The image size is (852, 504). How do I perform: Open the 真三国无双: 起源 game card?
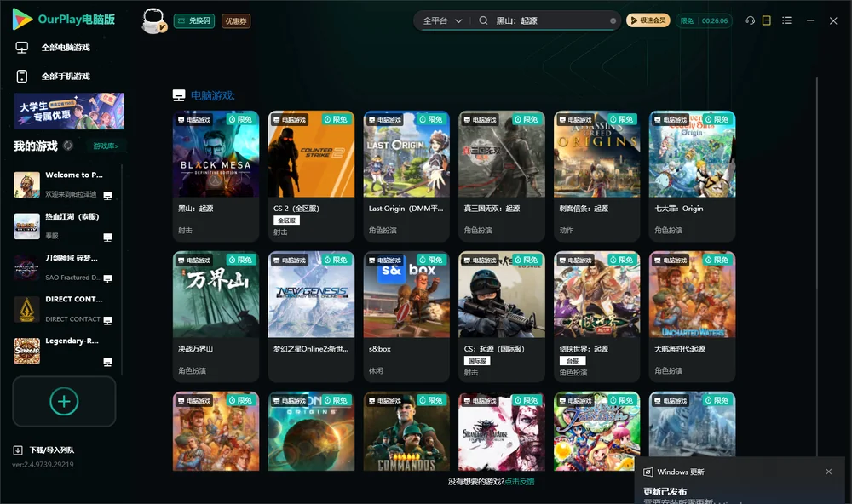coord(502,176)
